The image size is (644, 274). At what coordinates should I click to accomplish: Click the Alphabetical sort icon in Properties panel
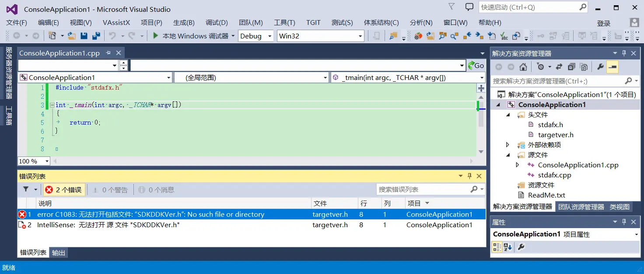507,247
